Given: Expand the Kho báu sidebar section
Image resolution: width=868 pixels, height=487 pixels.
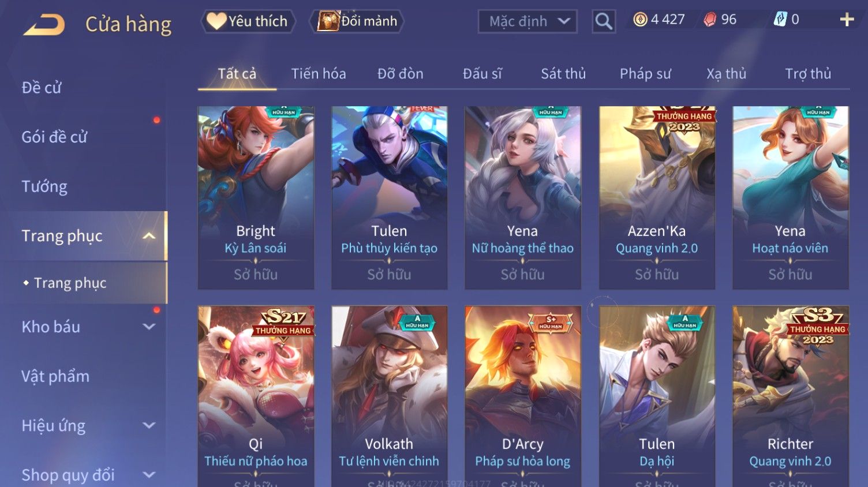Looking at the screenshot, I should [149, 327].
